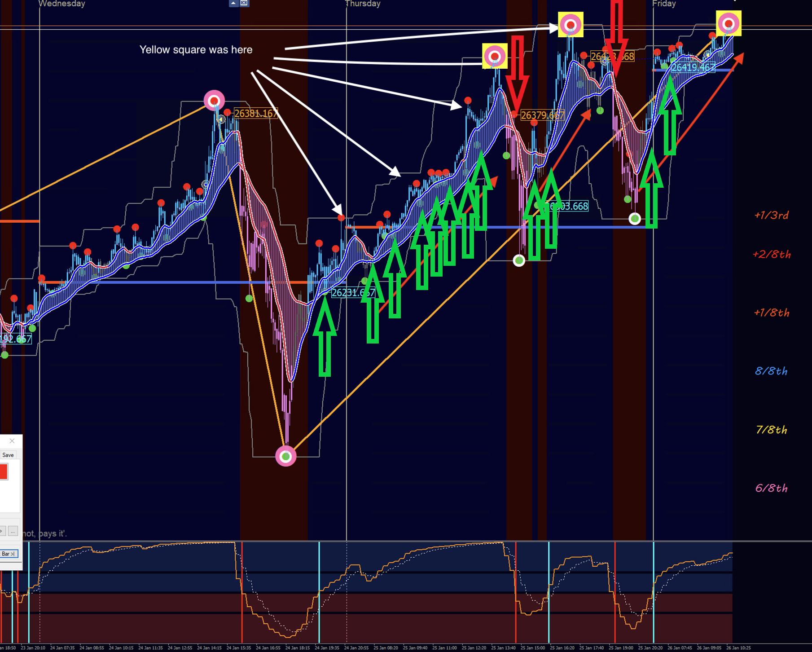The width and height of the screenshot is (812, 652).
Task: Click the "26 Jan 07:45" time axis label
Action: tap(680, 648)
